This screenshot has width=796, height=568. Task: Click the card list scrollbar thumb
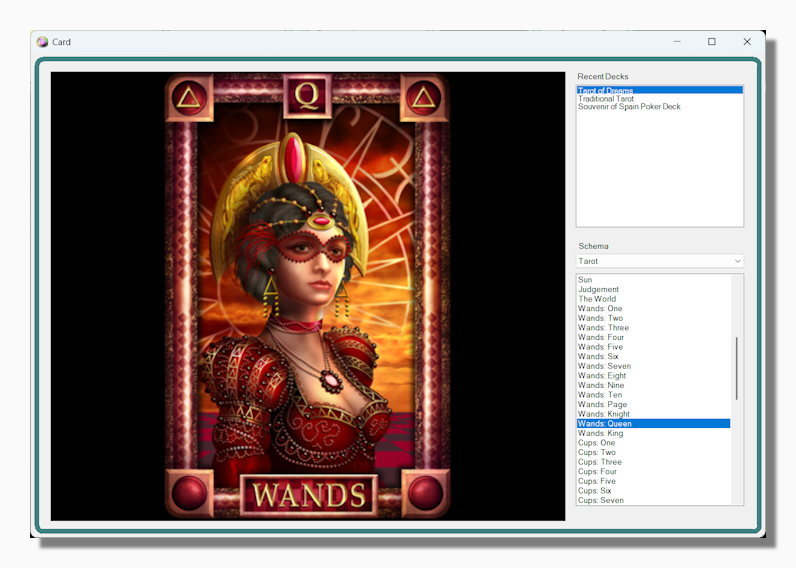click(737, 368)
